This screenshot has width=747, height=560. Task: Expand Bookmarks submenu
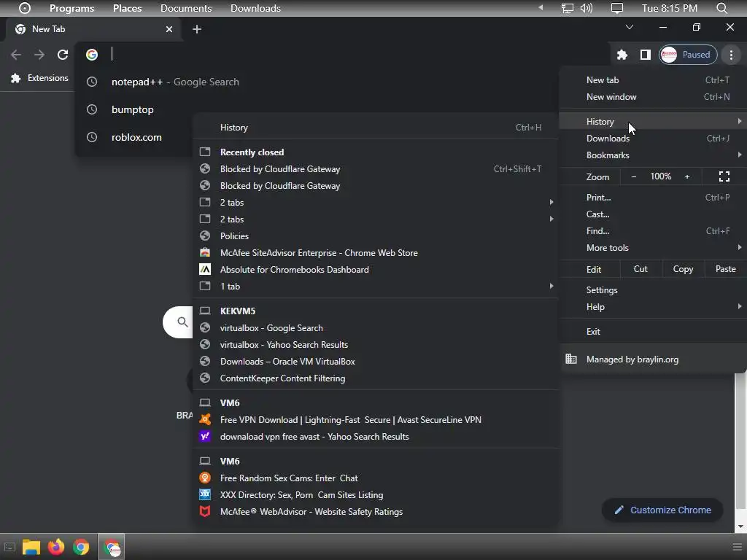pyautogui.click(x=653, y=155)
